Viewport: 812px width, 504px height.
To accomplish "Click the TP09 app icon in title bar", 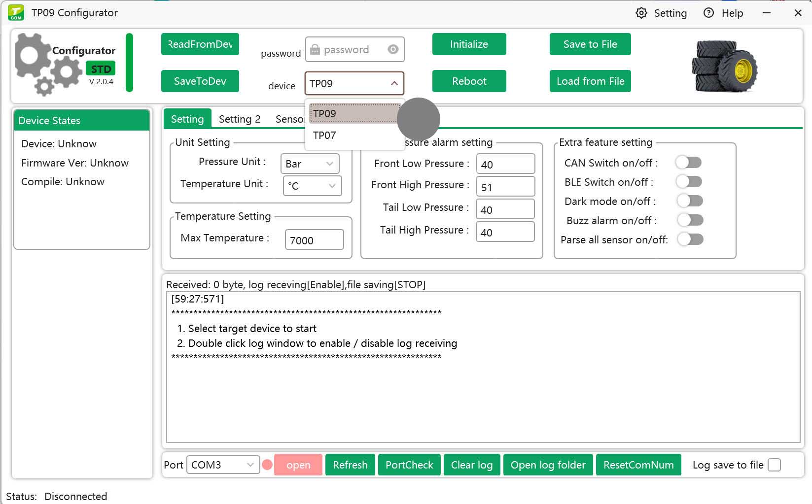I will pos(16,13).
